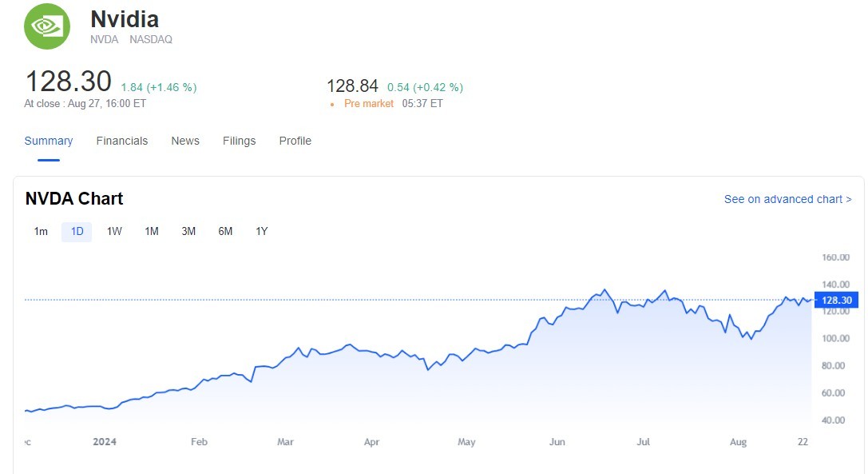The image size is (868, 474).
Task: Click the NVDA ticker symbol text
Action: pos(105,39)
